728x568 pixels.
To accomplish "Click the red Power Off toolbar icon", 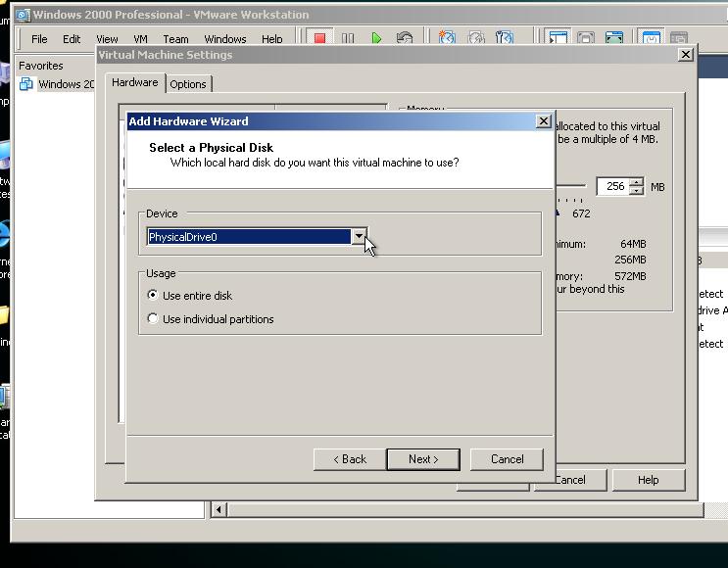I will pyautogui.click(x=318, y=38).
